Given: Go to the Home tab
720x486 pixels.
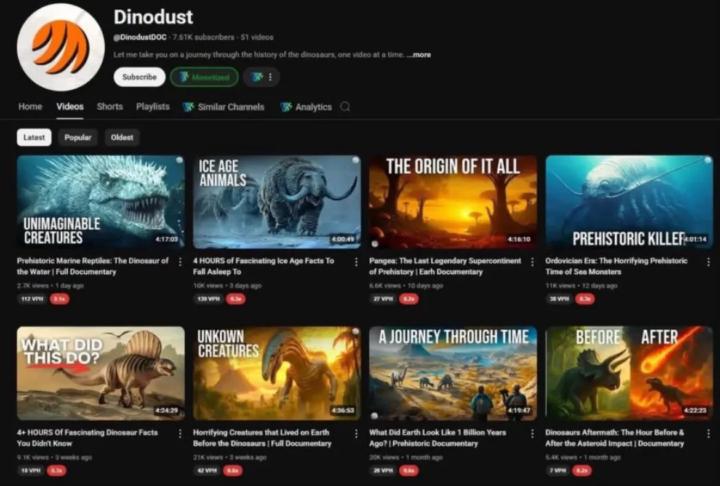Looking at the screenshot, I should pos(30,107).
